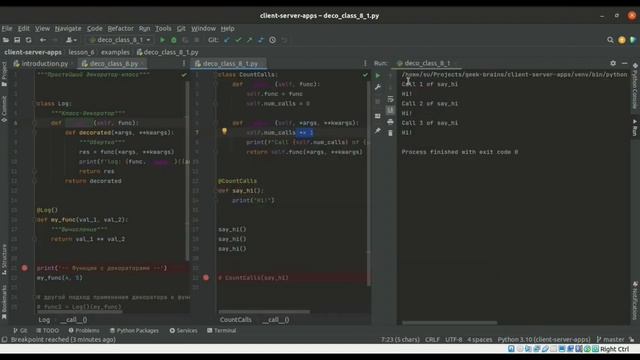640x360 pixels.
Task: Click the tool windows icon in status bar corner
Action: pos(4,340)
